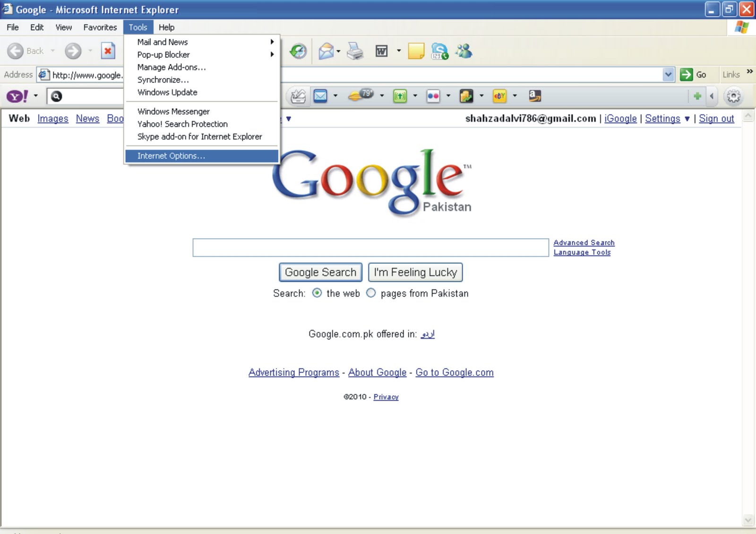Click green plus add-button icon
756x534 pixels.
[x=697, y=96]
